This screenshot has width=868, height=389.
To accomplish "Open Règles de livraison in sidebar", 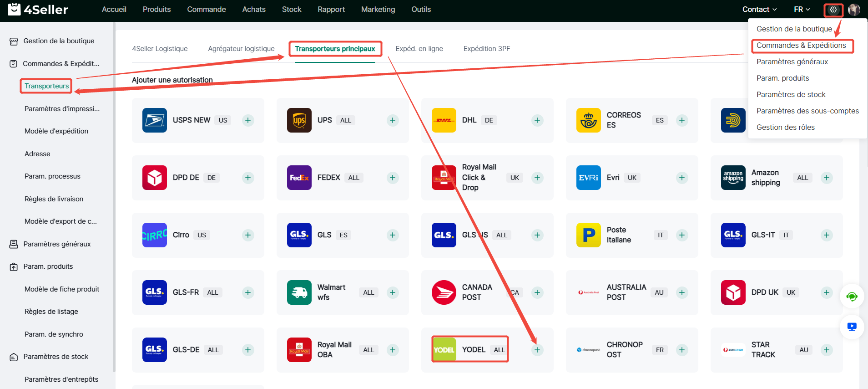I will [x=54, y=199].
